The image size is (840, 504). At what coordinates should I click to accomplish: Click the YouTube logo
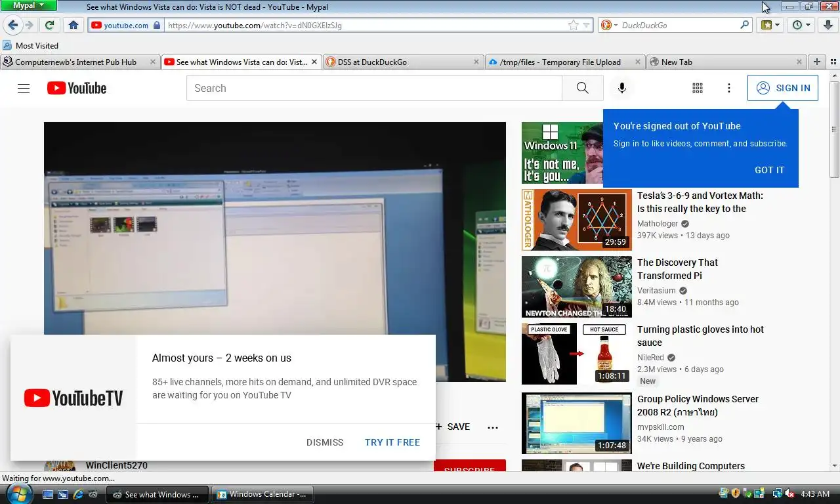(x=77, y=88)
